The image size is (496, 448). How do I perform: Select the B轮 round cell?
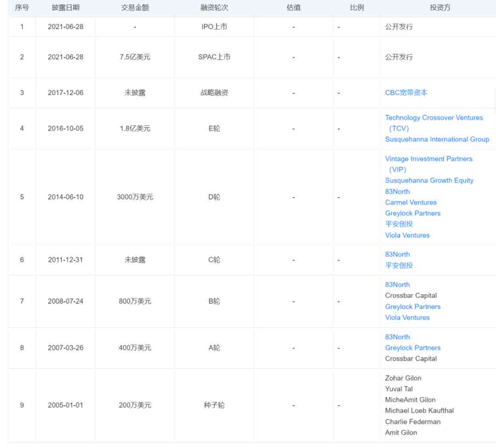[x=214, y=301]
